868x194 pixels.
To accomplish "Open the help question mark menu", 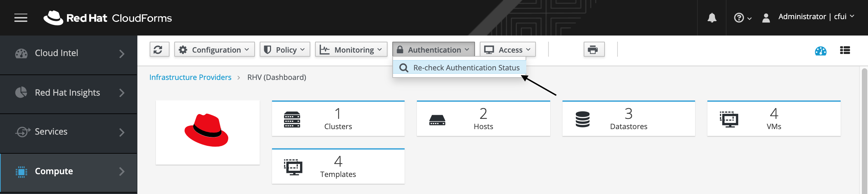I will pos(743,18).
